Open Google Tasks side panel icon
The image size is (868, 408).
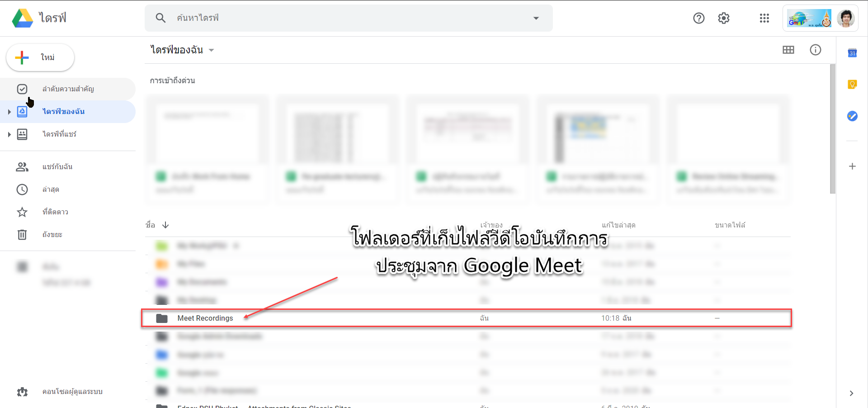(852, 116)
